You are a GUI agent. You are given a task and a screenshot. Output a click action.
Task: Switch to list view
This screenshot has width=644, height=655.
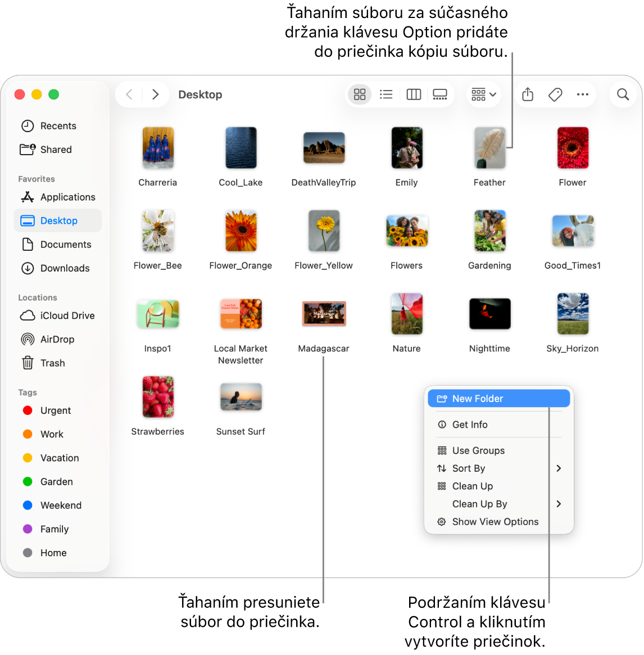(x=386, y=94)
